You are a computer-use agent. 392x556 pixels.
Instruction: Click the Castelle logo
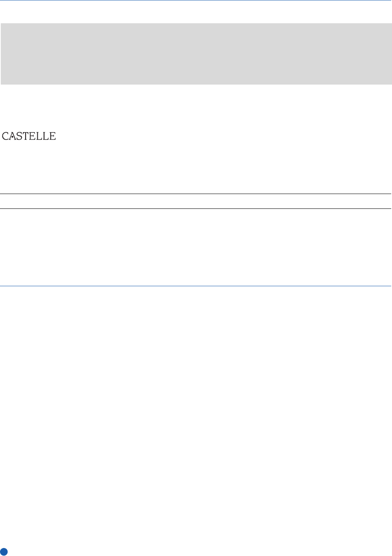coord(29,136)
